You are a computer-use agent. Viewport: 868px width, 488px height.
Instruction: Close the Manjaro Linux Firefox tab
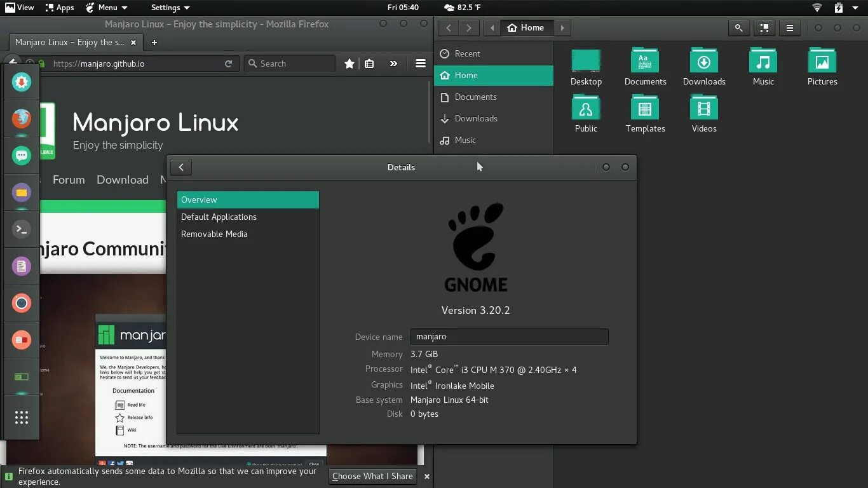click(133, 43)
